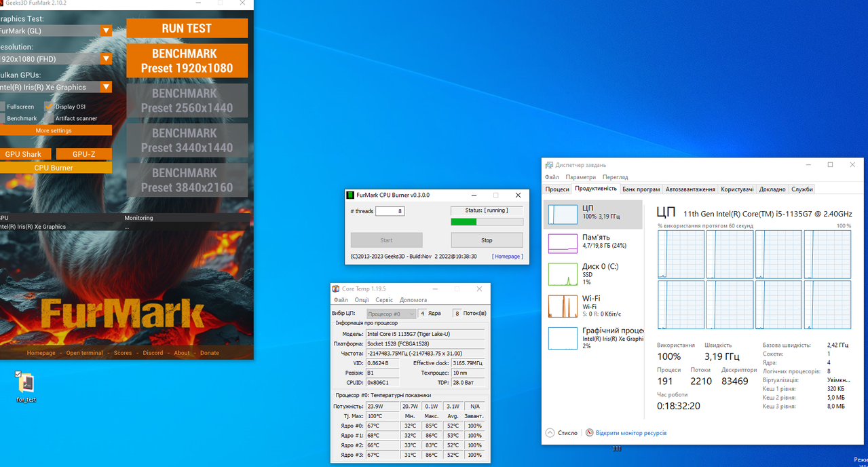
Task: Click the Стисло fewer-details label
Action: point(567,433)
